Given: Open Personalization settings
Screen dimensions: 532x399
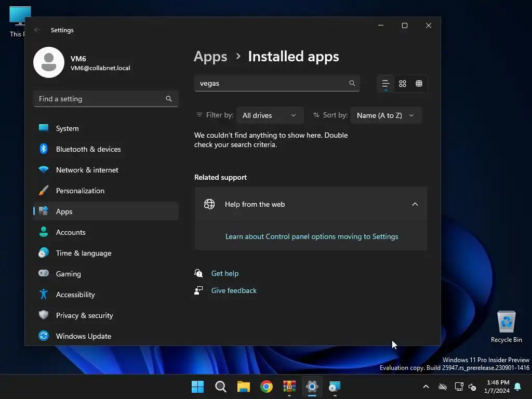Looking at the screenshot, I should point(106,191).
